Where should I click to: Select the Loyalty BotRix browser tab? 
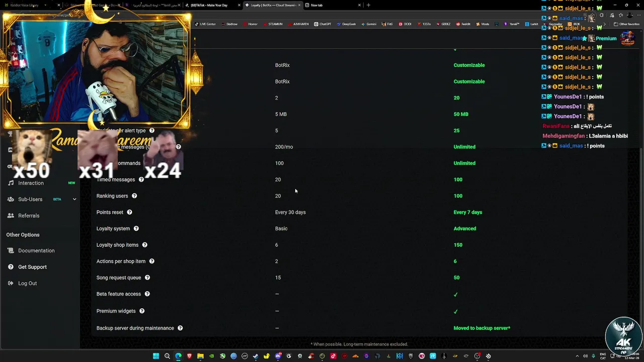tap(273, 5)
